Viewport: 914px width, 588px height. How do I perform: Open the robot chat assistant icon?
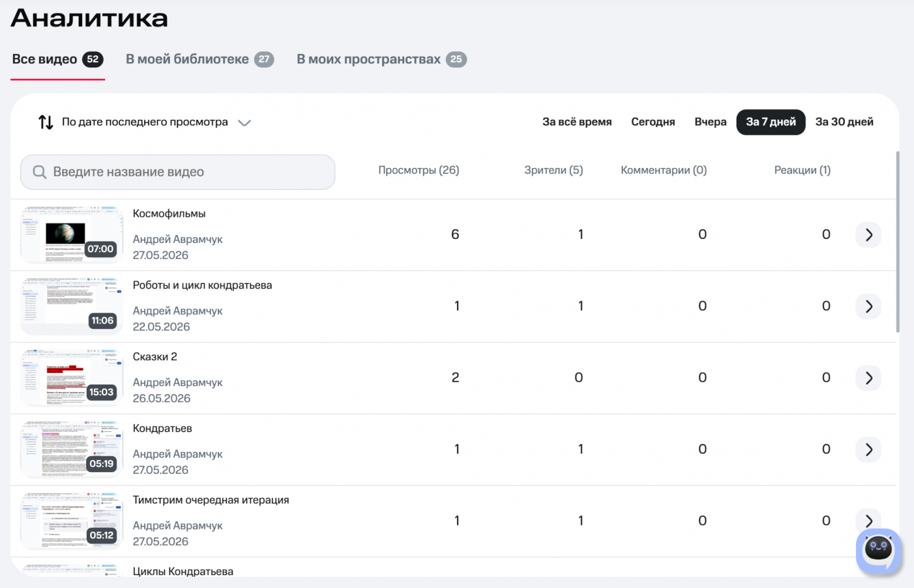pyautogui.click(x=879, y=551)
